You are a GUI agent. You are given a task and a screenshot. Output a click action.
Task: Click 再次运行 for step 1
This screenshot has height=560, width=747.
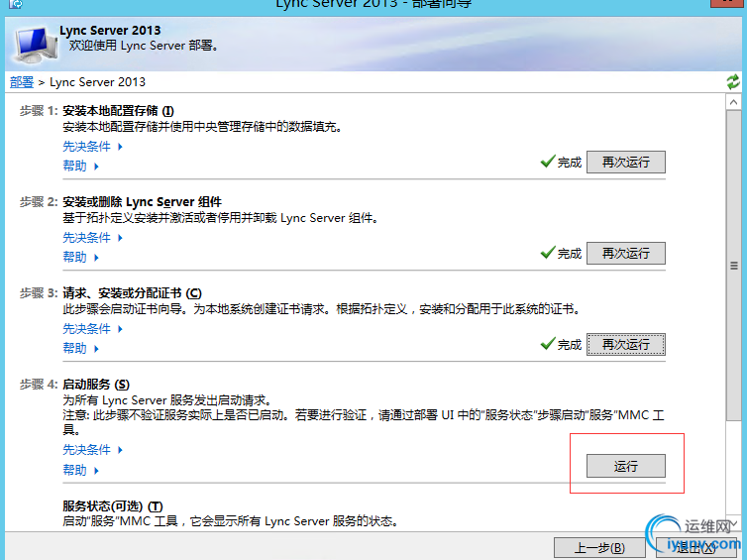[x=625, y=162]
